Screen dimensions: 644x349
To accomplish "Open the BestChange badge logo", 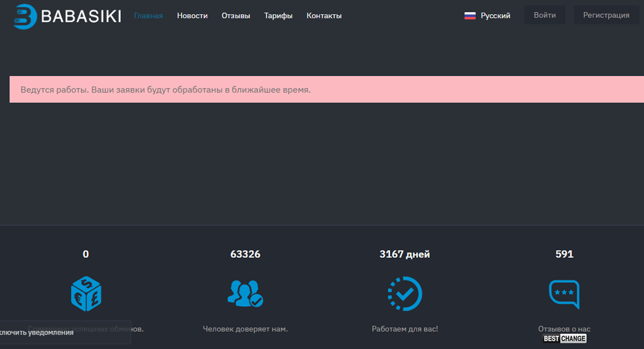I will (x=564, y=339).
